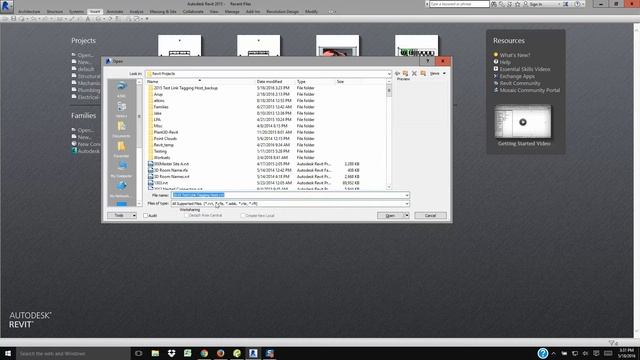Toggle Detach from Central checkbox
The image size is (640, 360).
tap(186, 216)
